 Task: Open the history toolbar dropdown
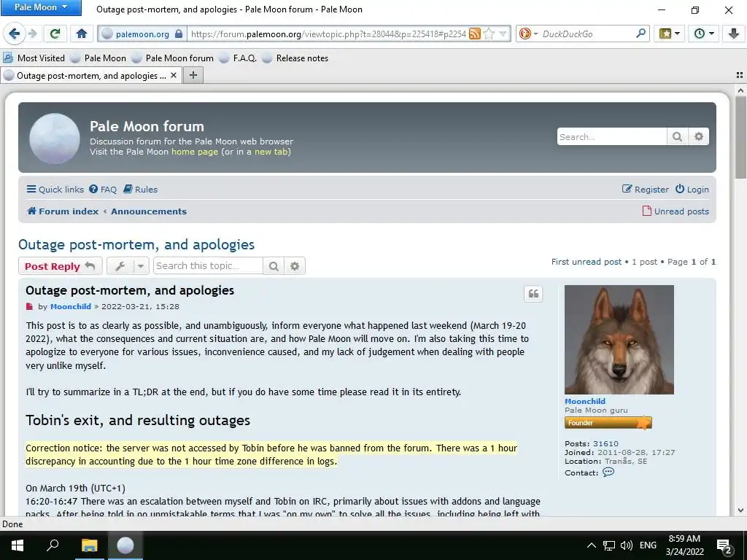[704, 34]
